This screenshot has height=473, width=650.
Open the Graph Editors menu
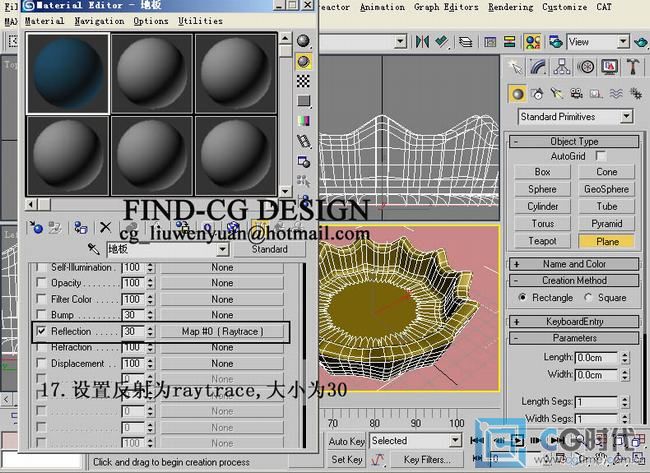click(446, 7)
